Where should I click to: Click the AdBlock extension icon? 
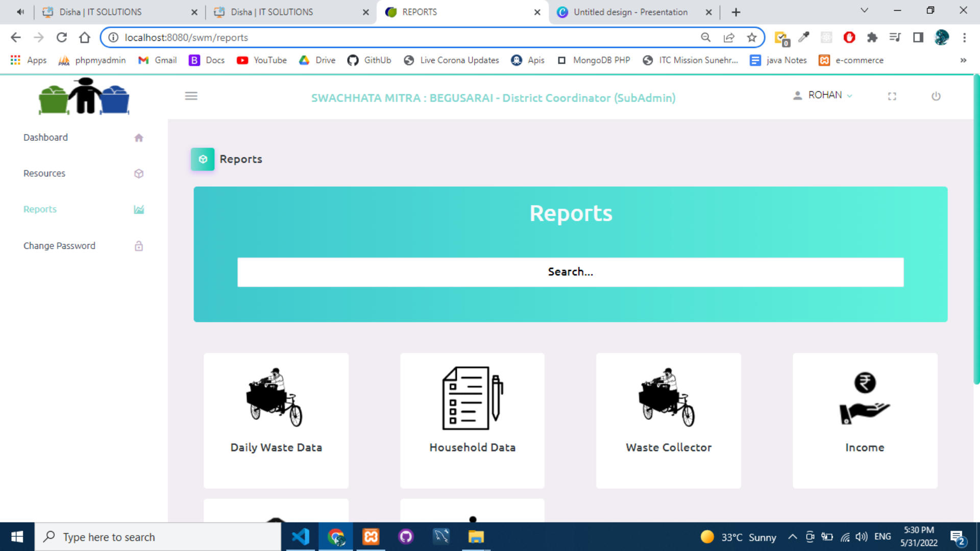pos(849,37)
